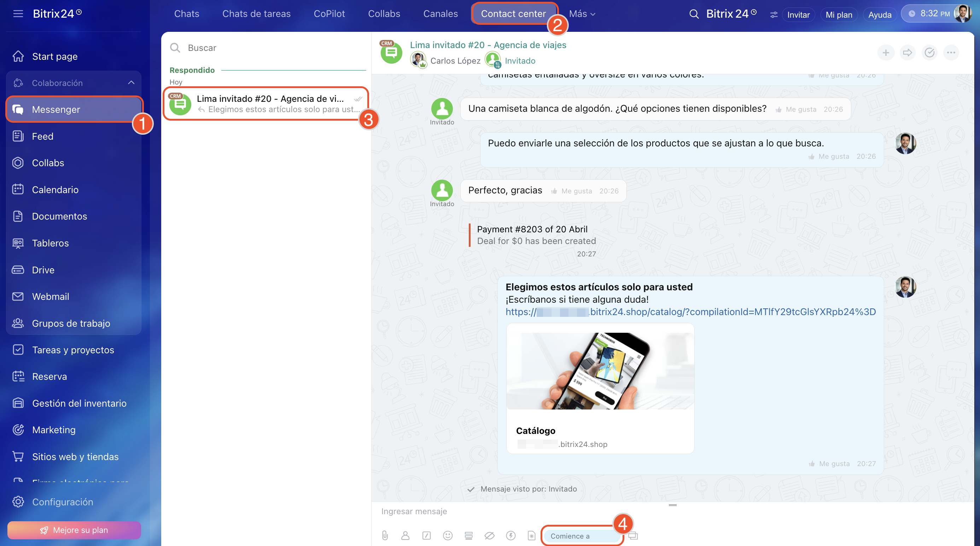This screenshot has height=546, width=980.
Task: Click the magnifier search icon in top bar
Action: click(x=694, y=14)
